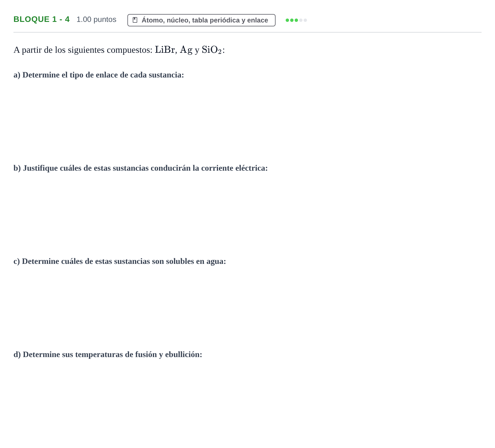
Task: Click question a) about tipo de enlace
Action: 99,75
